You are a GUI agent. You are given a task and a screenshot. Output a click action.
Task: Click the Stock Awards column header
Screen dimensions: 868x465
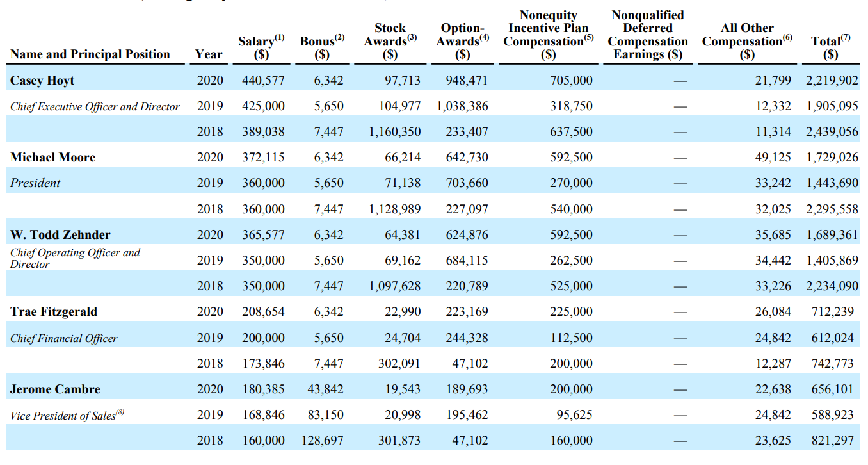pyautogui.click(x=390, y=41)
